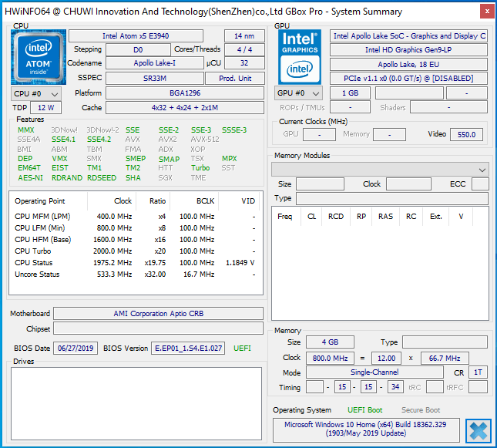Click the PCIe v1.1 x0 DISABLED field
The width and height of the screenshot is (497, 448).
click(408, 79)
